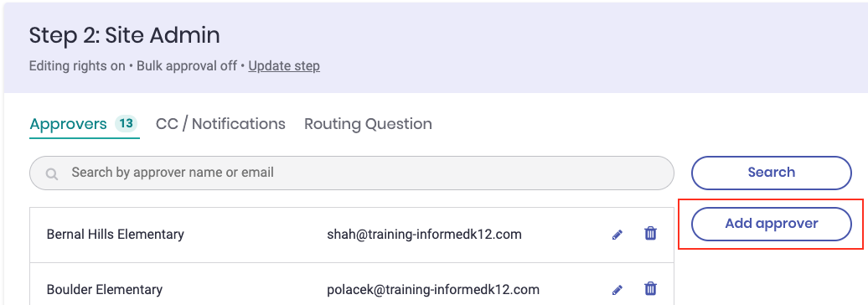868x305 pixels.
Task: Open the CC / Notifications tab
Action: point(220,123)
